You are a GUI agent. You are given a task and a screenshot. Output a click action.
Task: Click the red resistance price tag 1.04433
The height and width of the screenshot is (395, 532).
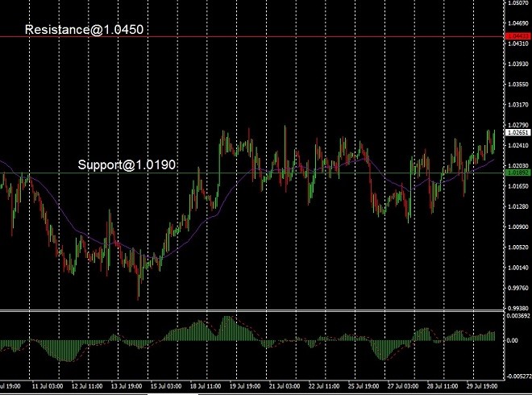(x=517, y=36)
